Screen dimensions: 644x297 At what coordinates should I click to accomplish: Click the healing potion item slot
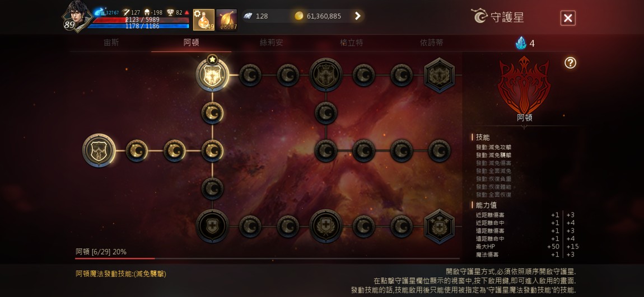click(204, 20)
